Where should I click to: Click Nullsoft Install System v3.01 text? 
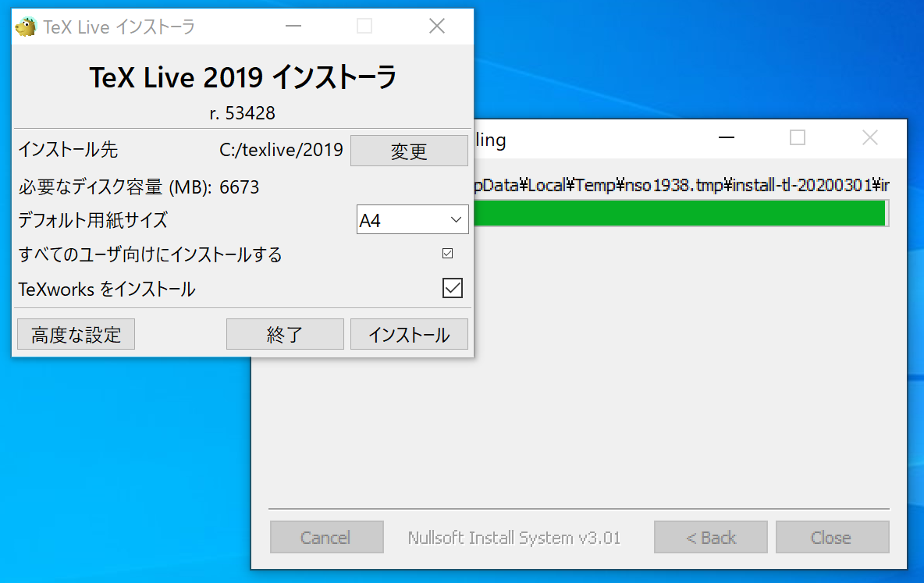point(514,538)
